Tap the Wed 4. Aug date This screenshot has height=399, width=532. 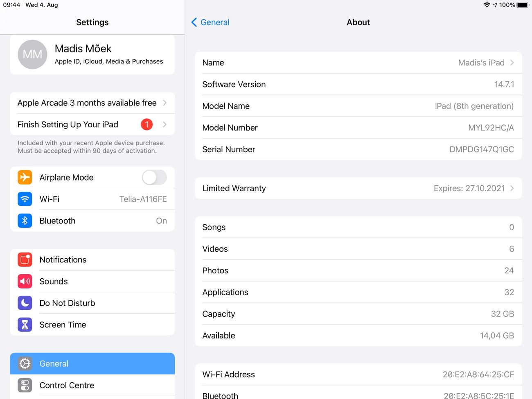click(x=42, y=5)
